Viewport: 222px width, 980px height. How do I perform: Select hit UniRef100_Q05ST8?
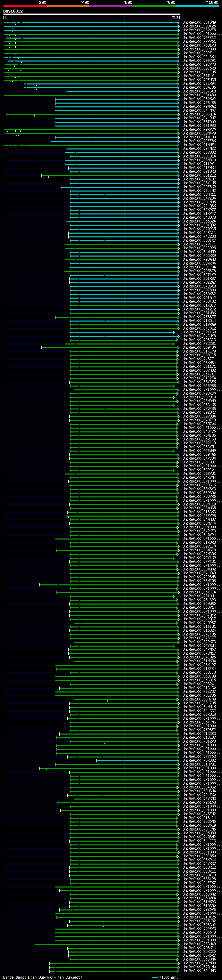pos(199,271)
